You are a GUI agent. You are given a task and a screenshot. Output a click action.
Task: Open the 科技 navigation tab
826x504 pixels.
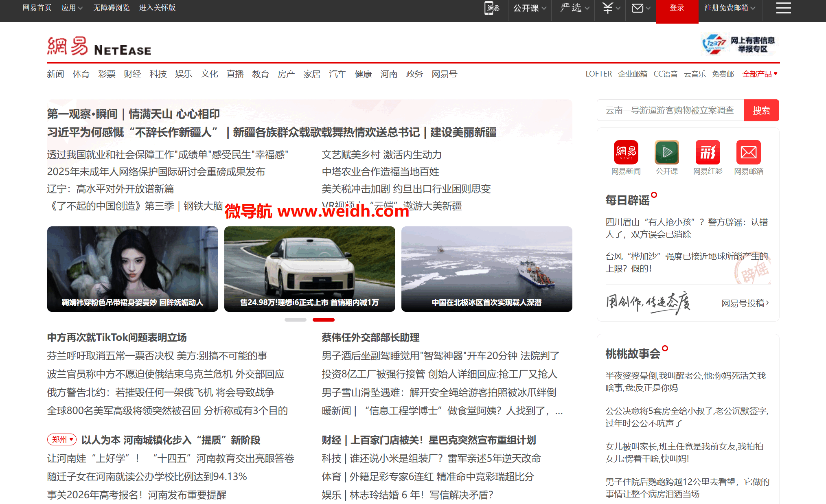(x=158, y=74)
